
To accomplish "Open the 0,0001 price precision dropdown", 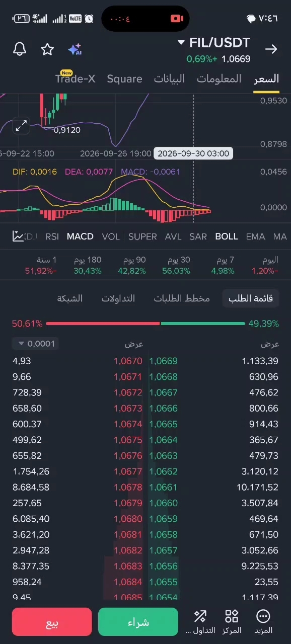I will coord(35,344).
